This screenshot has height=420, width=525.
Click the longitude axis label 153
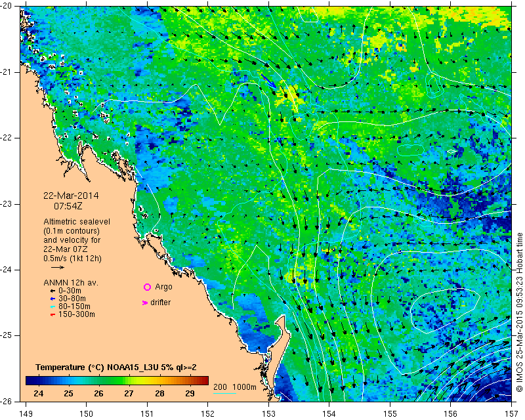pos(268,414)
